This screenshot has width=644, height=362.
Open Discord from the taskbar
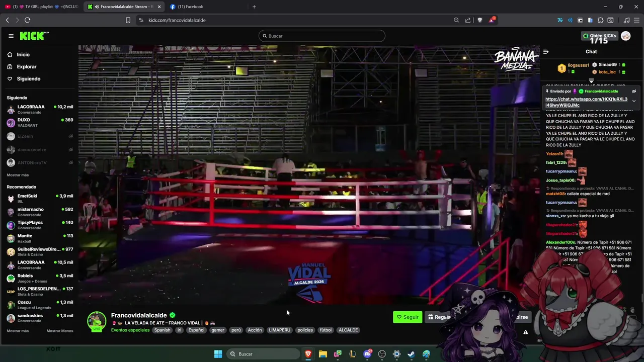click(x=367, y=354)
